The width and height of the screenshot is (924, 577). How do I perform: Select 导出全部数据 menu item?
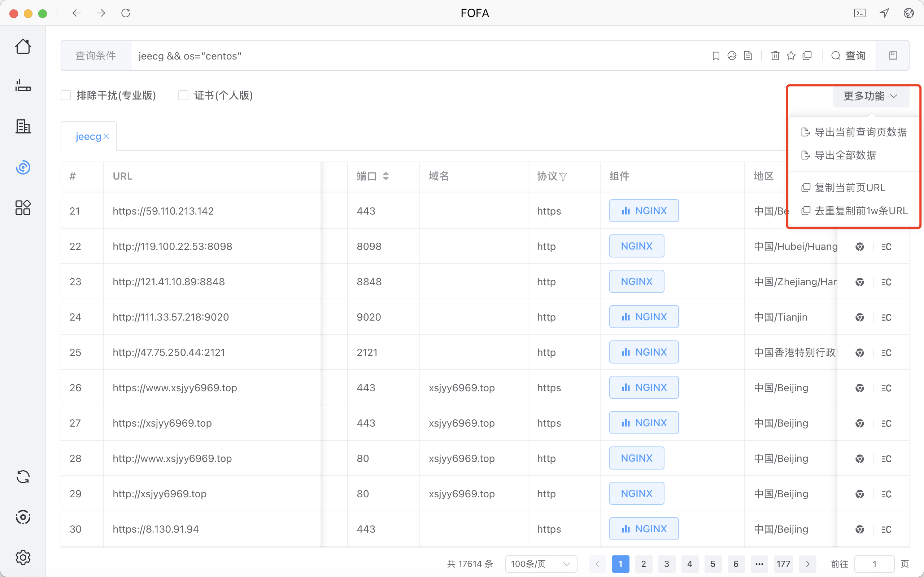pyautogui.click(x=845, y=155)
